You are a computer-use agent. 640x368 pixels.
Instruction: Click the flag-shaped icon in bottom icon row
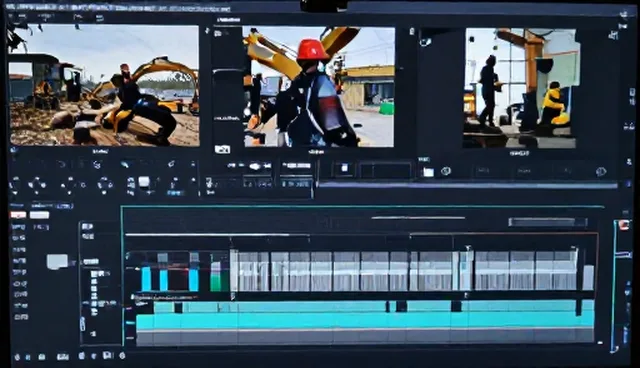107,356
